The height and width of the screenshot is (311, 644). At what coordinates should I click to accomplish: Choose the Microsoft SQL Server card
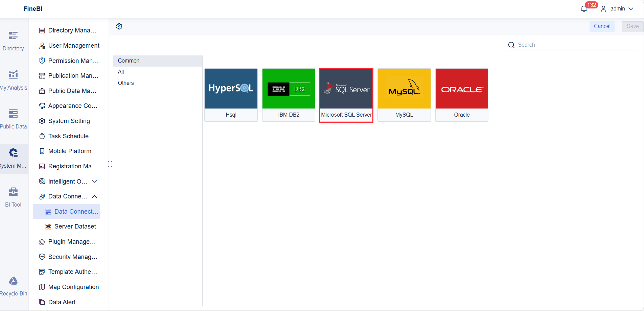(x=346, y=95)
